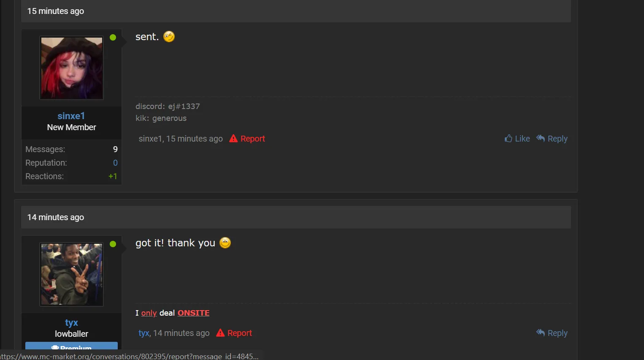Open sinxe1's profile via avatar picture
Image resolution: width=644 pixels, height=360 pixels.
[72, 68]
